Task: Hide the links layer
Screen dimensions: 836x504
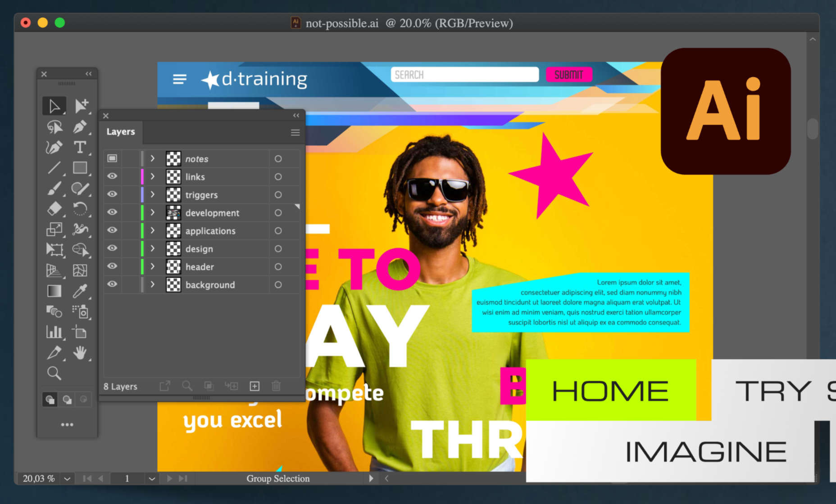Action: [x=112, y=176]
